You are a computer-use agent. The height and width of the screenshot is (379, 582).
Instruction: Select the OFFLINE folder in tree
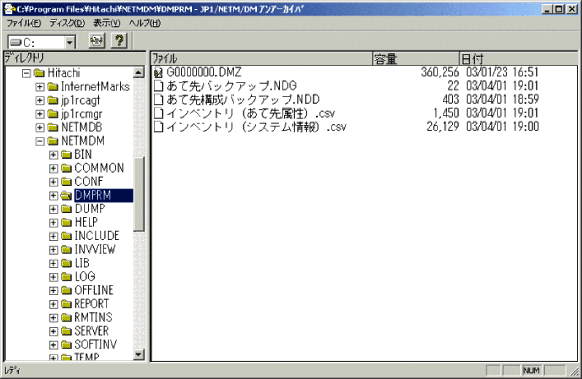(x=94, y=290)
